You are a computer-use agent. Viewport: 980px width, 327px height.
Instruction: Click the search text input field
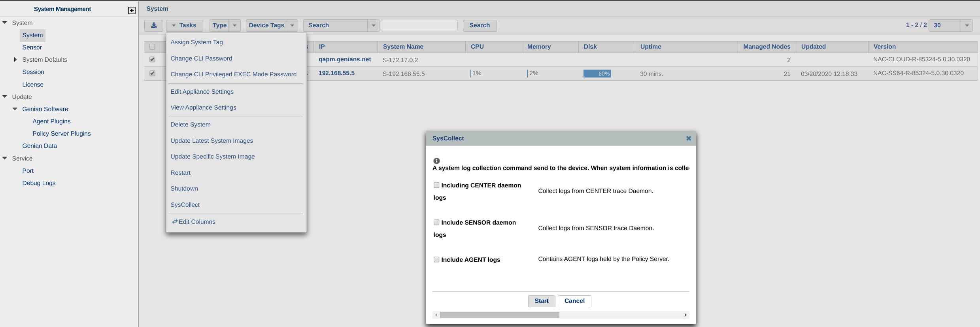[x=419, y=25]
